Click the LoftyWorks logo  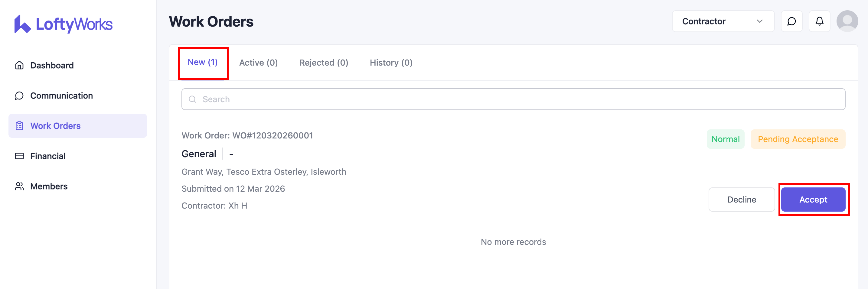pos(63,24)
